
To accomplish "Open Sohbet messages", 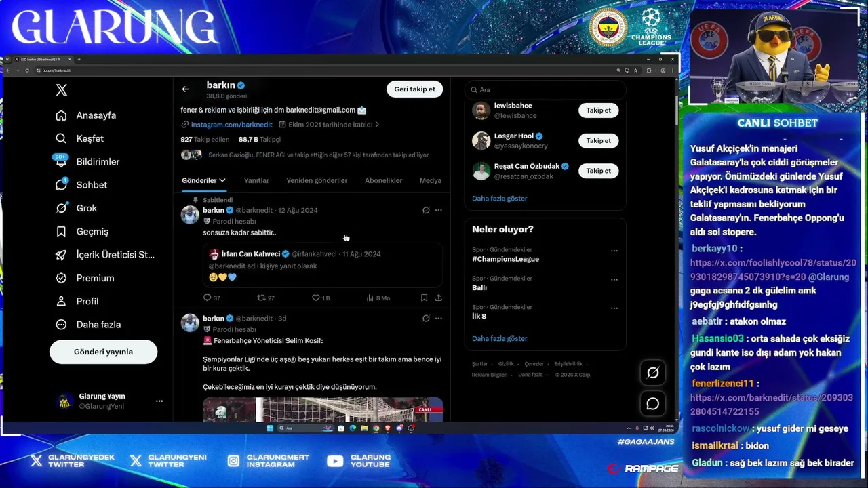I will [81, 185].
